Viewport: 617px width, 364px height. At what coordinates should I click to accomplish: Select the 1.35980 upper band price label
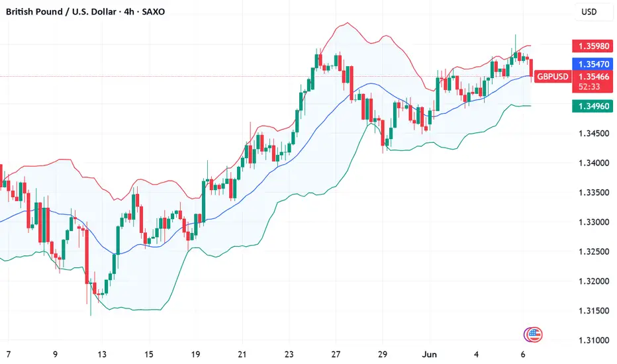click(593, 46)
